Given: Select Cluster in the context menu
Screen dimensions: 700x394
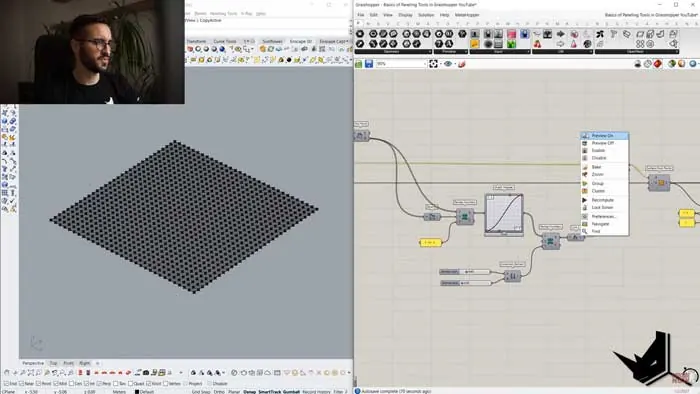Looking at the screenshot, I should (604, 191).
